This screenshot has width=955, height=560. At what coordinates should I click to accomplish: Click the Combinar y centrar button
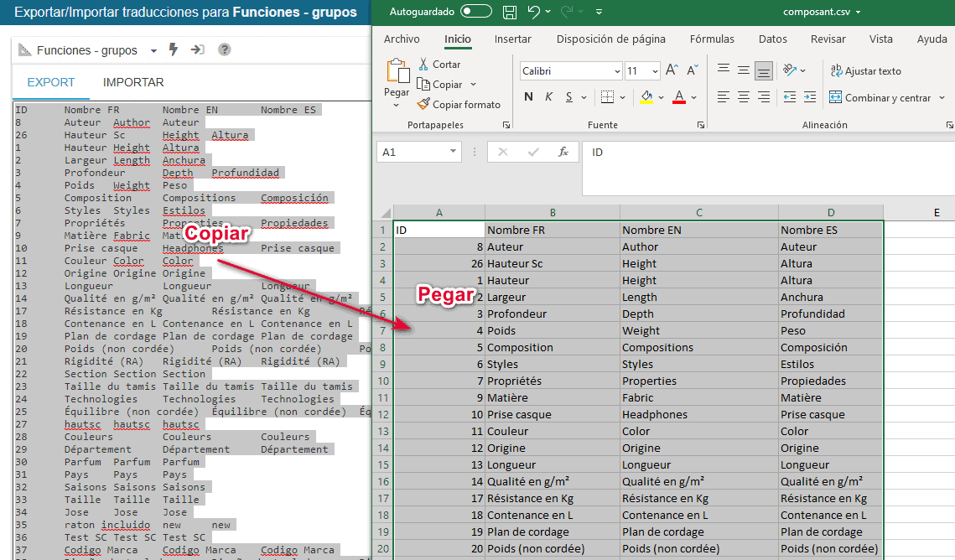coord(880,98)
